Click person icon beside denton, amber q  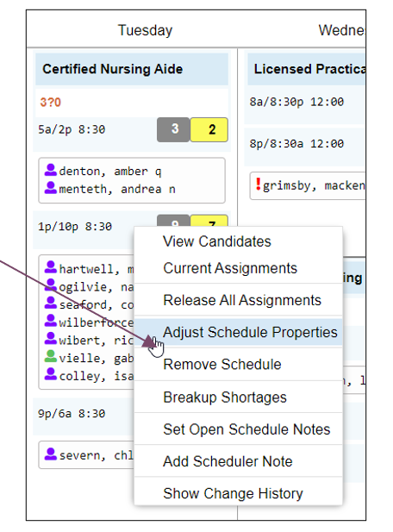(x=51, y=170)
